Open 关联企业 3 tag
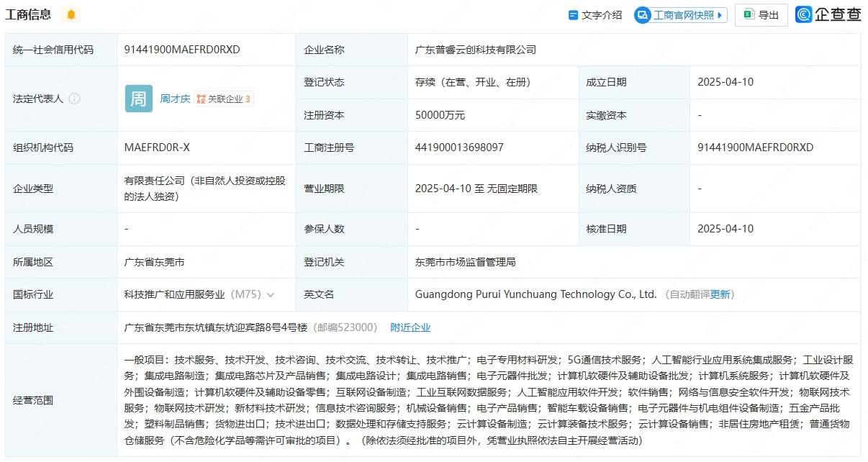Viewport: 868px width, 462px height. 224,99
